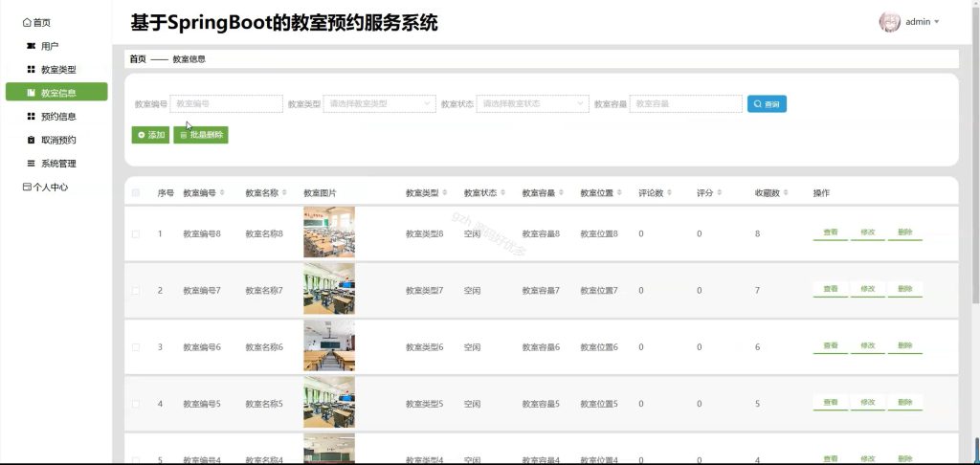
Task: Open classroom image in row 教室名称8
Action: (x=329, y=232)
